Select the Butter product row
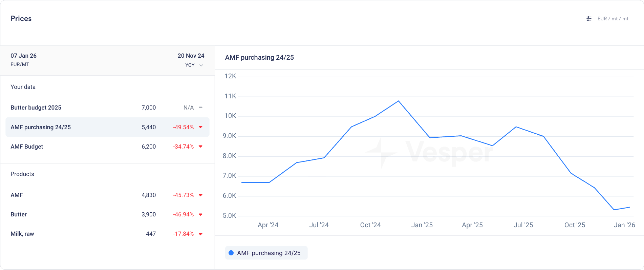Image resolution: width=644 pixels, height=270 pixels. 19,214
